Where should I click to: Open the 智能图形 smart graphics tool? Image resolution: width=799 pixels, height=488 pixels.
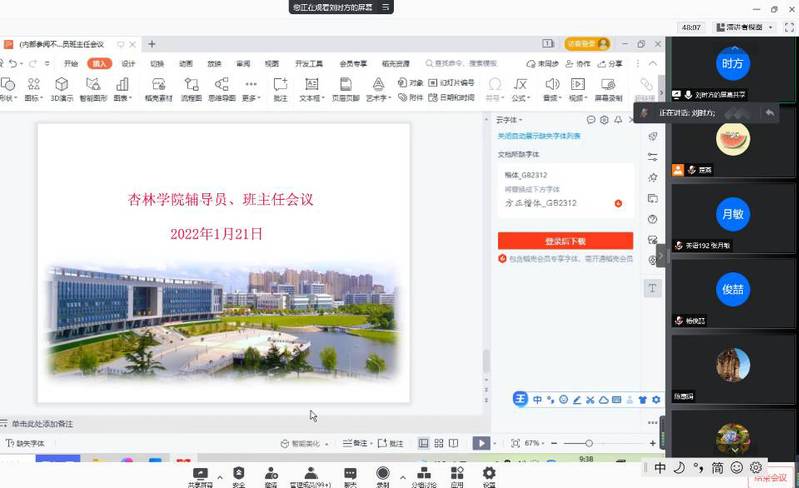(x=93, y=89)
